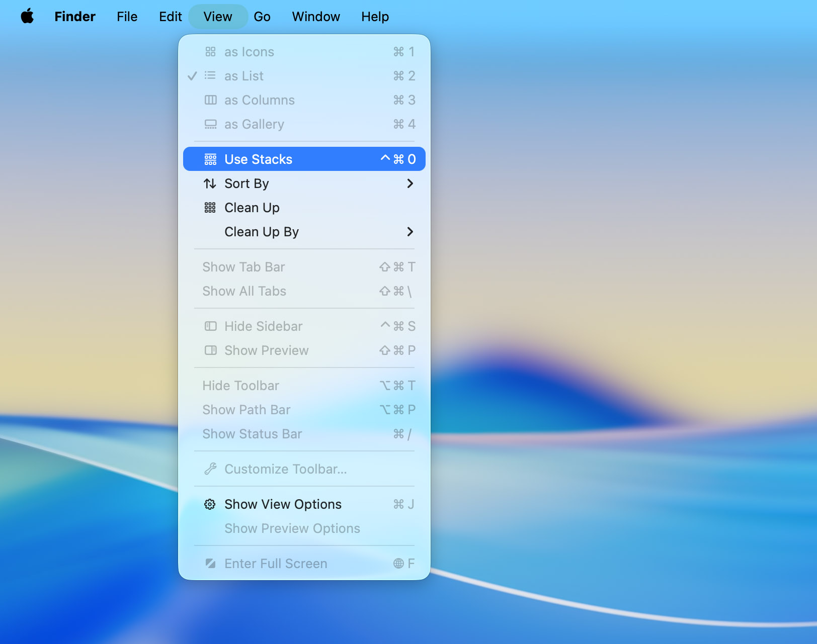
Task: Click the stacks icon beside Use Stacks
Action: click(210, 159)
